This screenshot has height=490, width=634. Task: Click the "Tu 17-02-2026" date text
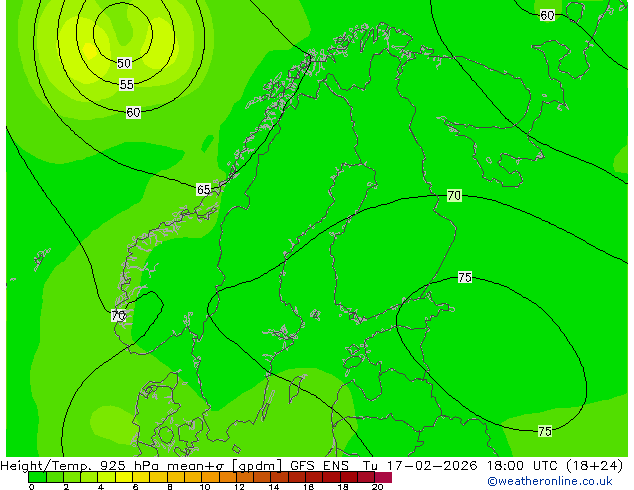420,466
